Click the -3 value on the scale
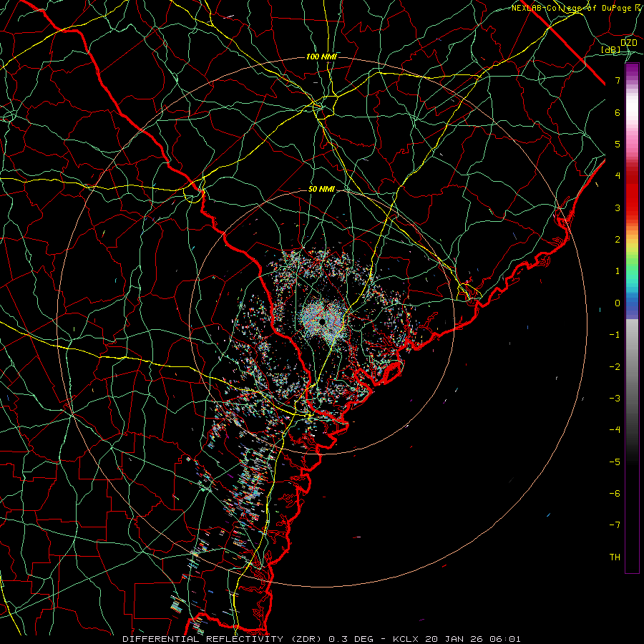Viewport: 644px width, 644px height. (615, 399)
